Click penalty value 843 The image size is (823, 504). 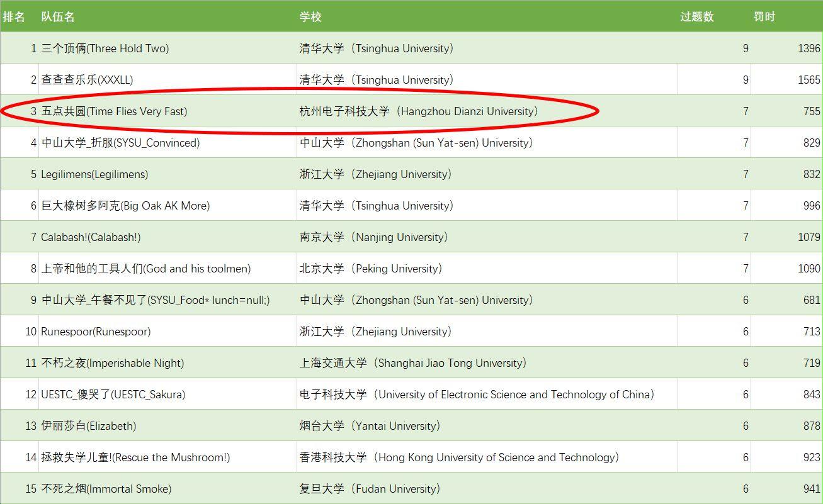pyautogui.click(x=812, y=395)
